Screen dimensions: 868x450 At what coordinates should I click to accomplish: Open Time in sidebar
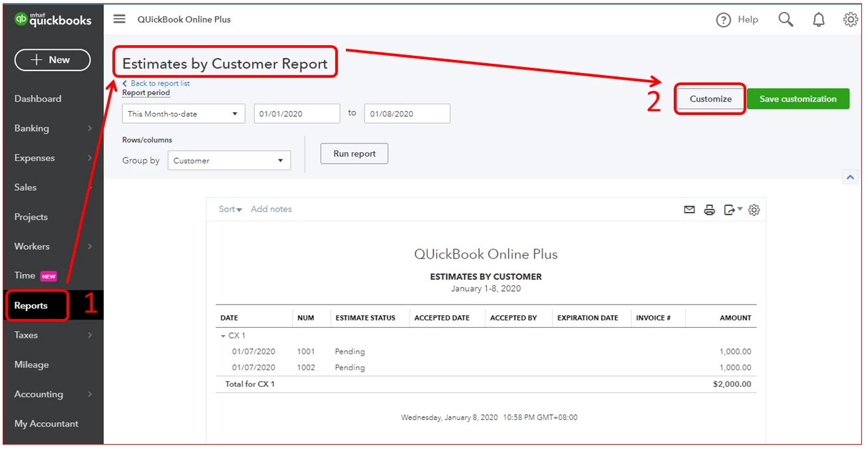click(x=25, y=275)
